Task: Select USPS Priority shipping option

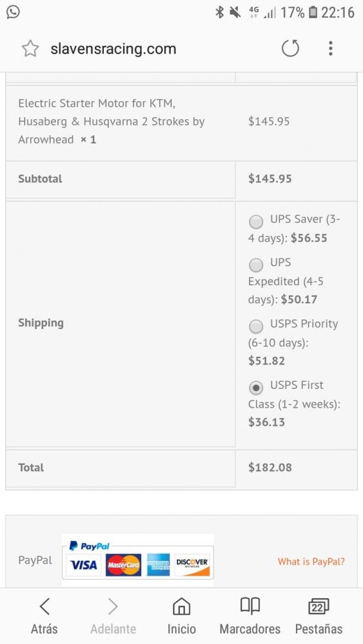Action: coord(256,327)
